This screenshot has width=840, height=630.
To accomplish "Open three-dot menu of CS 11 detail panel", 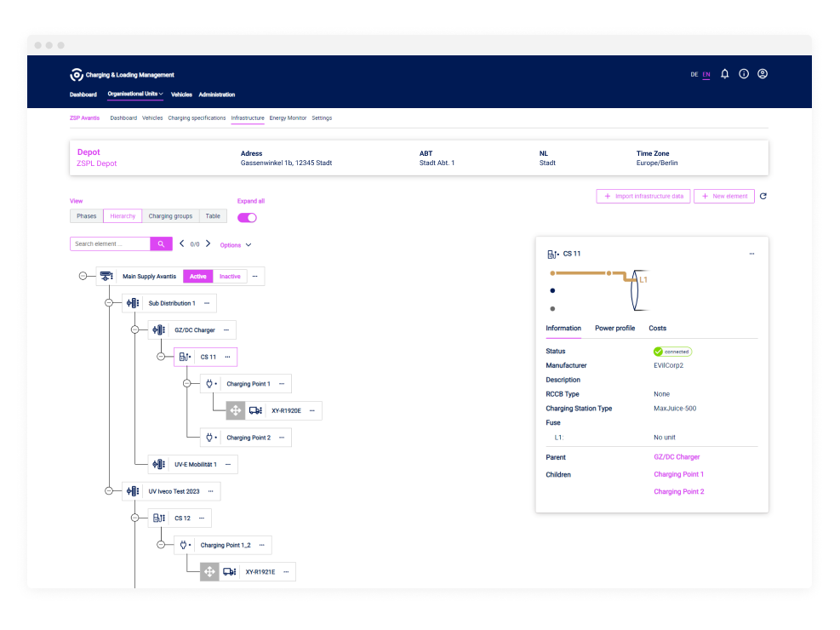I will coord(751,254).
